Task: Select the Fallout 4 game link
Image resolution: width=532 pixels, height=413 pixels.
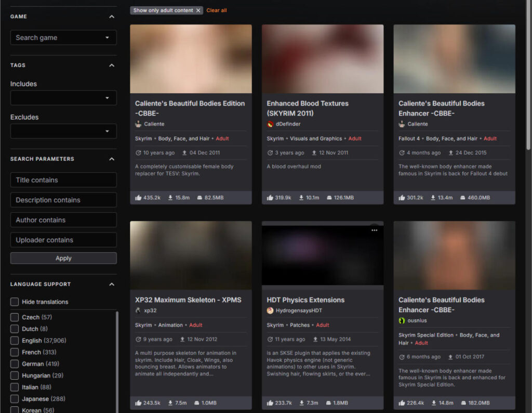Action: tap(409, 138)
